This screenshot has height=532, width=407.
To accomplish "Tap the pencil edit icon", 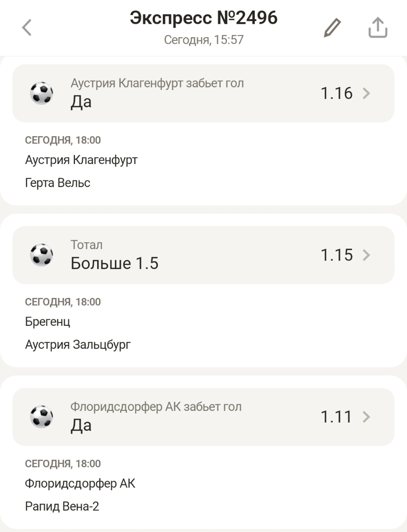I will (332, 27).
